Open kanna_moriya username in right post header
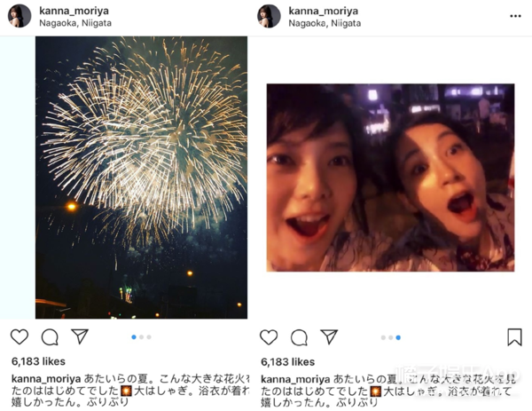This screenshot has width=532, height=411. (x=324, y=11)
